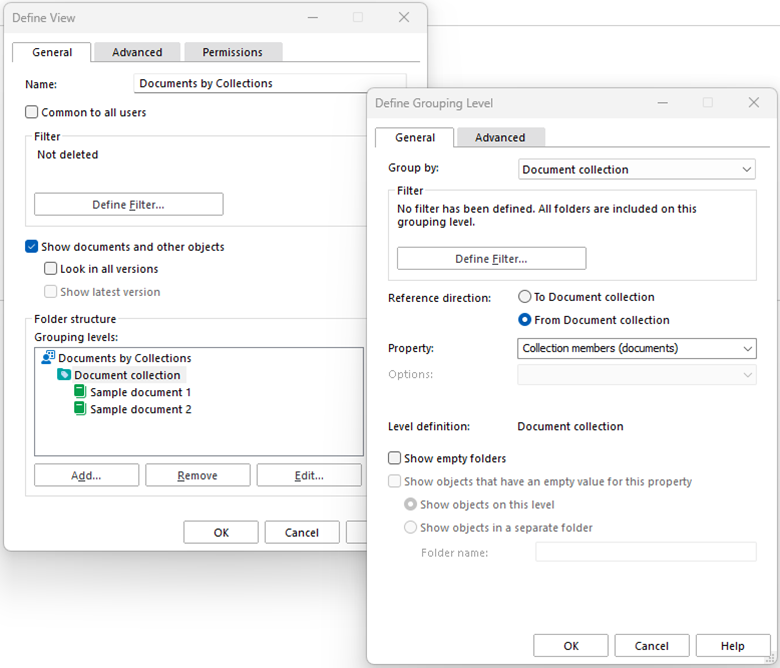
Task: Click the 'Not deleted' filter text
Action: click(68, 155)
